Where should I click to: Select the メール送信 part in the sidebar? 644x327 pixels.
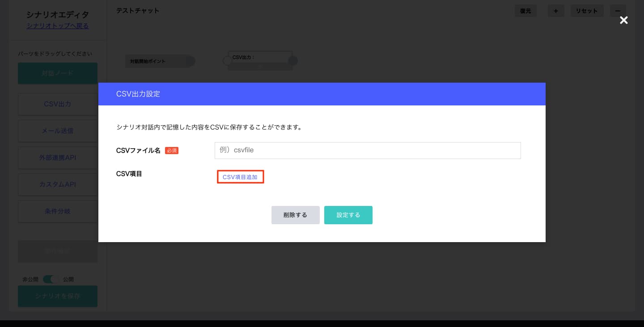[x=57, y=131]
